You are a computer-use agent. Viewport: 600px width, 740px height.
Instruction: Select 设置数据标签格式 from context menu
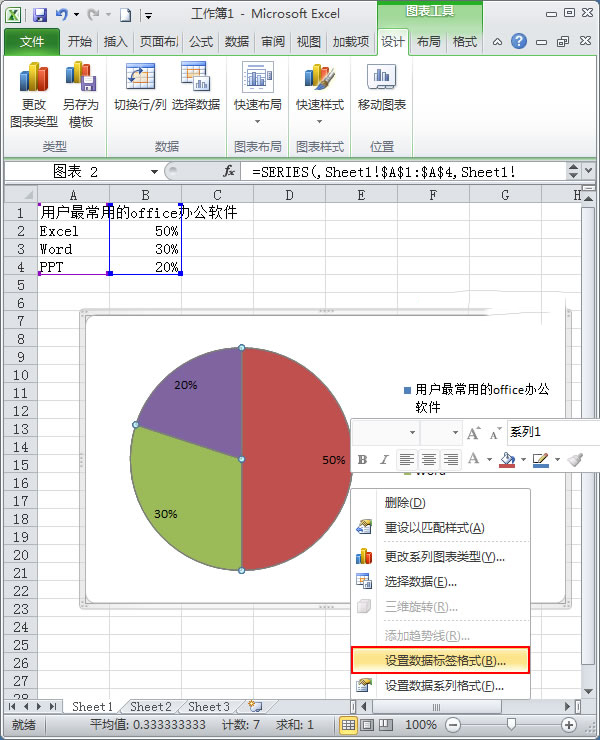440,661
